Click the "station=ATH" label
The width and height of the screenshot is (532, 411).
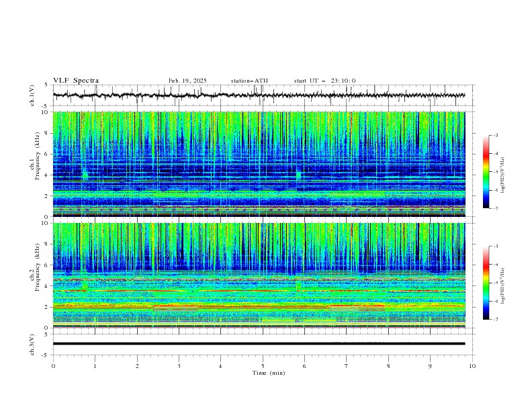(x=249, y=81)
